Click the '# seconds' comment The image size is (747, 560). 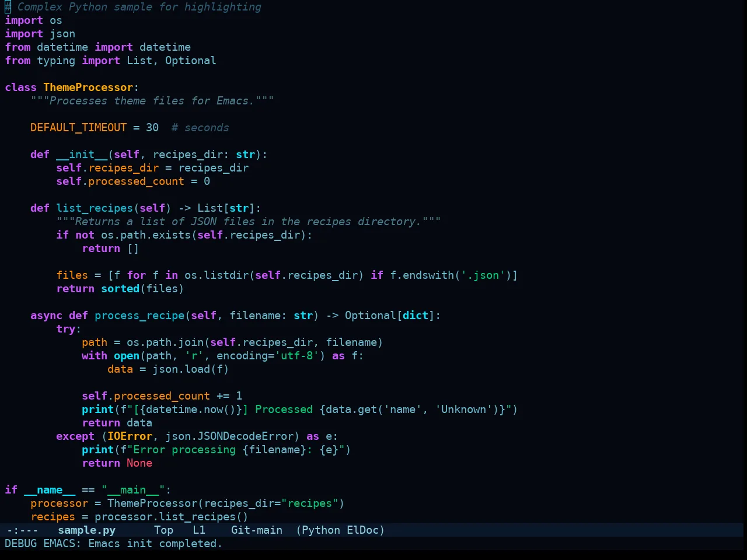tap(200, 128)
